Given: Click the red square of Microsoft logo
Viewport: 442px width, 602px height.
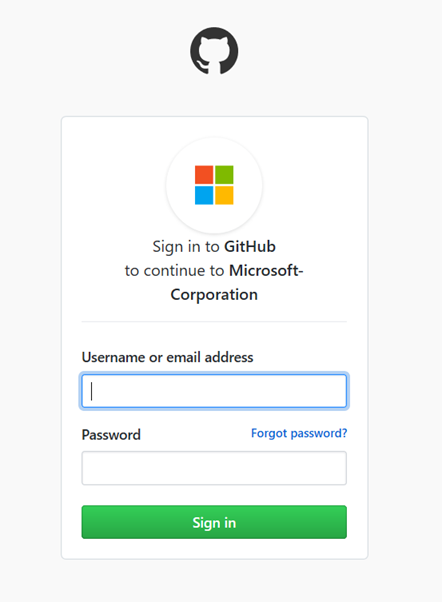Looking at the screenshot, I should click(204, 175).
